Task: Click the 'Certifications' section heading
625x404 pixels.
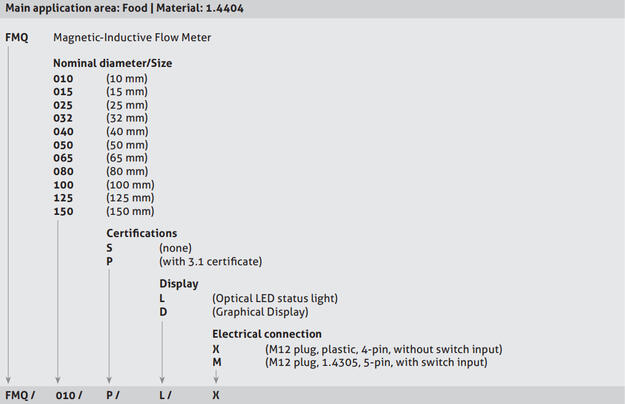Action: (142, 234)
